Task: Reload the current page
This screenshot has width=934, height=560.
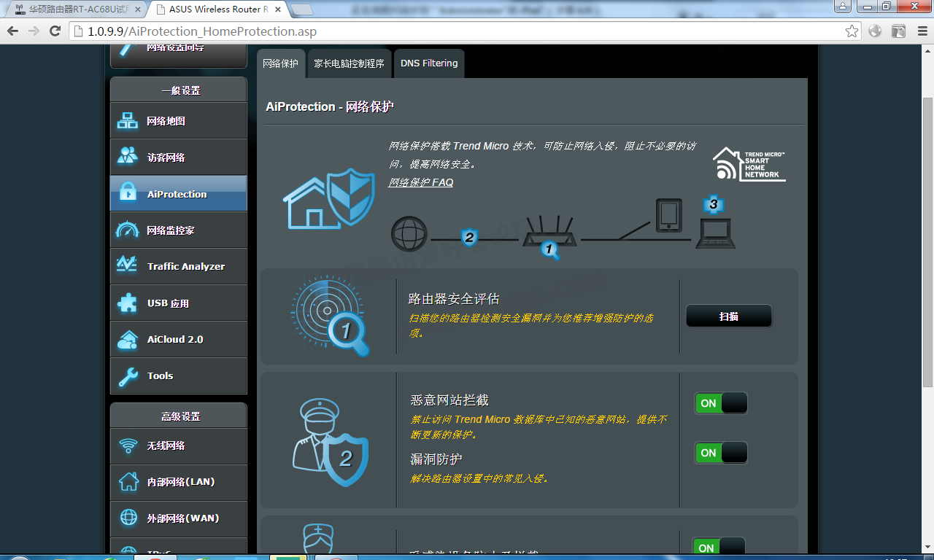Action: [55, 31]
